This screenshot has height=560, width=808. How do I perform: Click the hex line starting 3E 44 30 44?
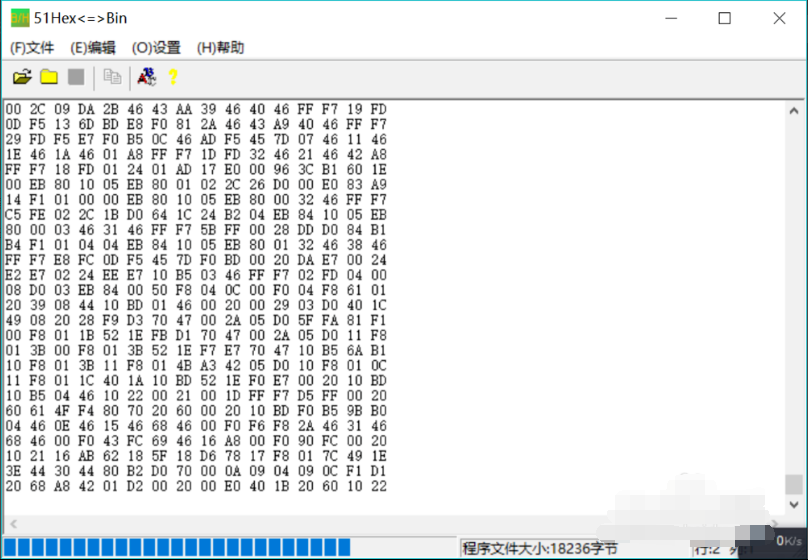point(196,471)
